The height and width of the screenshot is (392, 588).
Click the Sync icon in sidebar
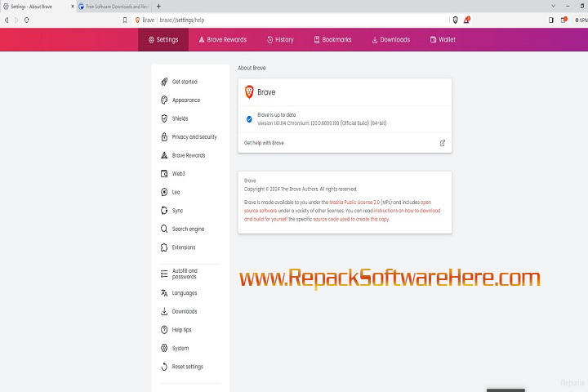[164, 211]
